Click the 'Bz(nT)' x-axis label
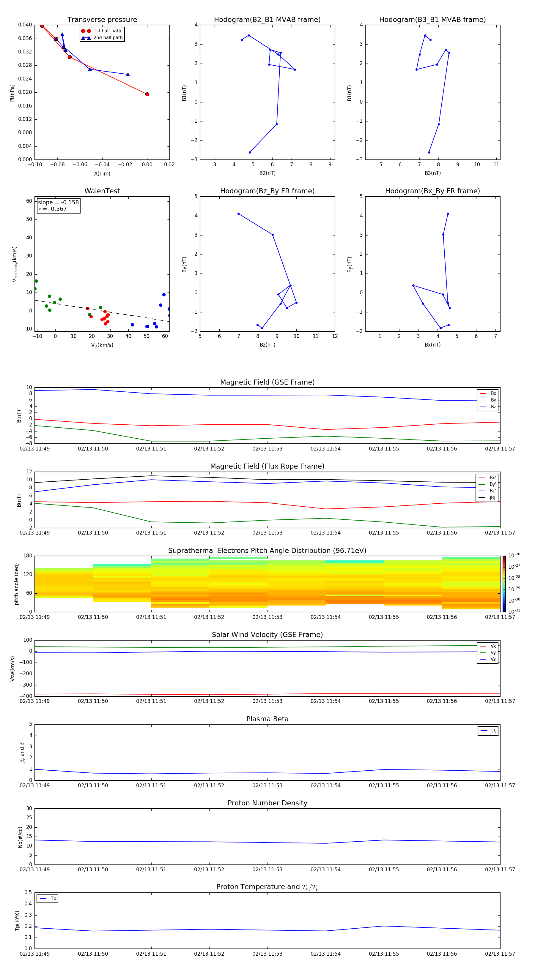Image resolution: width=535 pixels, height=980 pixels. click(x=267, y=345)
